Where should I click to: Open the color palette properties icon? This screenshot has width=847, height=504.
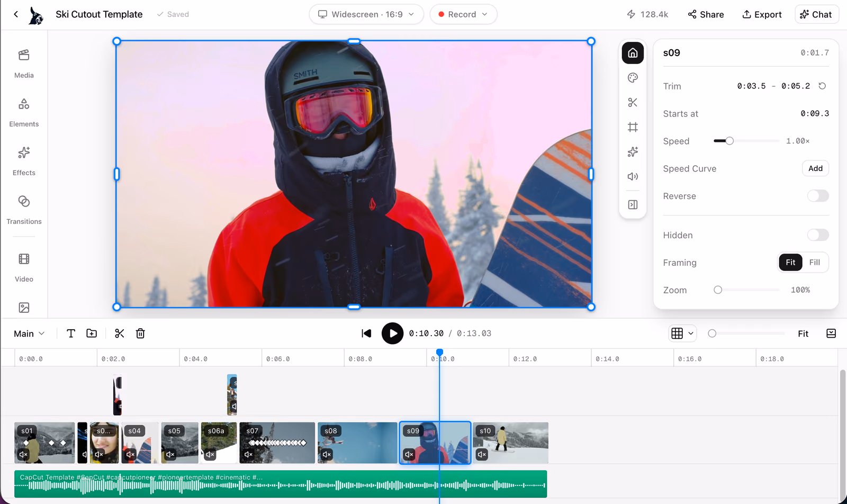[633, 78]
